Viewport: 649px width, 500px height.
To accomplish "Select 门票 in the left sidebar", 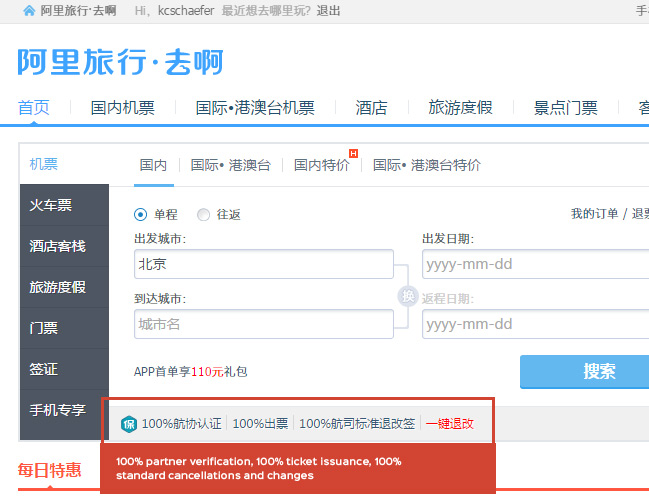I will point(65,328).
